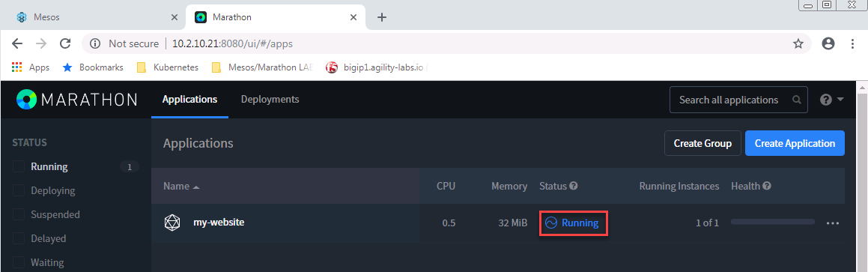This screenshot has height=272, width=868.
Task: Click the my-website application icon
Action: (x=173, y=223)
